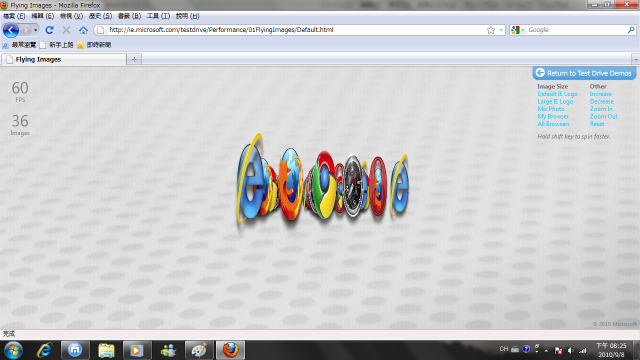Open a new tab with plus button
The image size is (640, 360).
pyautogui.click(x=134, y=60)
